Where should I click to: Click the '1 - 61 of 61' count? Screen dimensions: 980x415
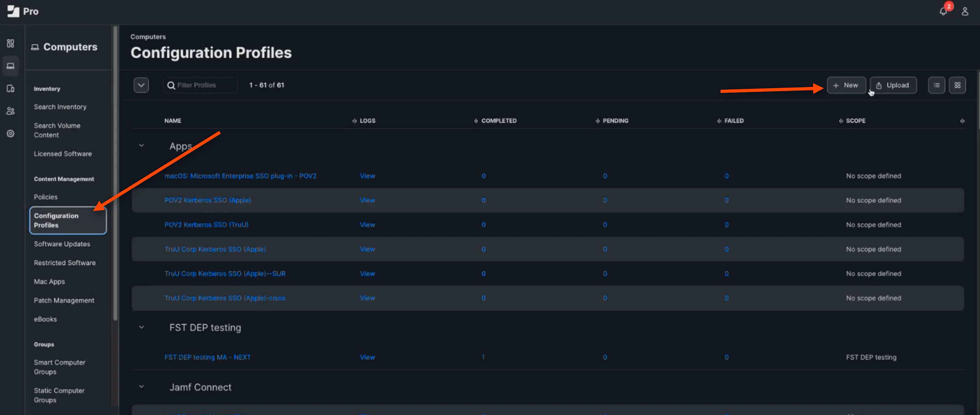266,85
